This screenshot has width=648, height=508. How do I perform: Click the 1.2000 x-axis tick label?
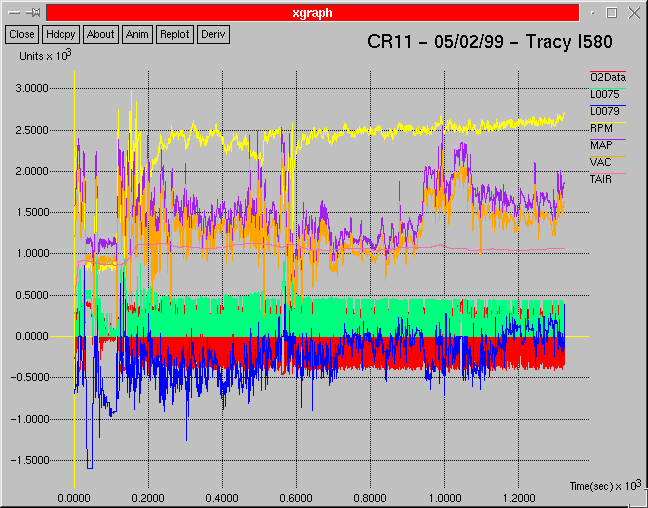pos(518,498)
